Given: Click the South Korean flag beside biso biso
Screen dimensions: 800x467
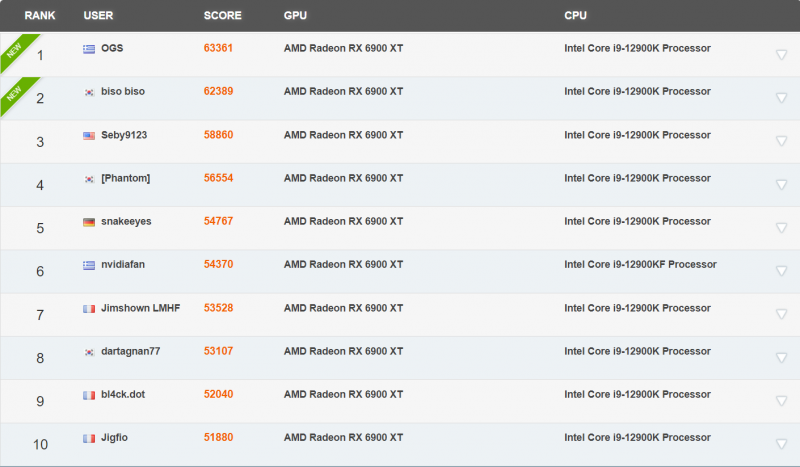Looking at the screenshot, I should tap(89, 92).
